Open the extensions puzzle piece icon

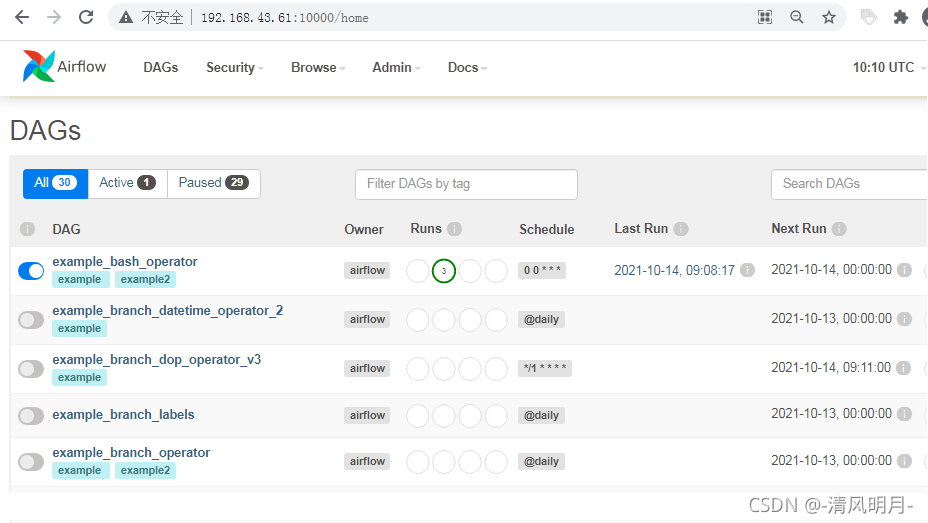click(900, 17)
